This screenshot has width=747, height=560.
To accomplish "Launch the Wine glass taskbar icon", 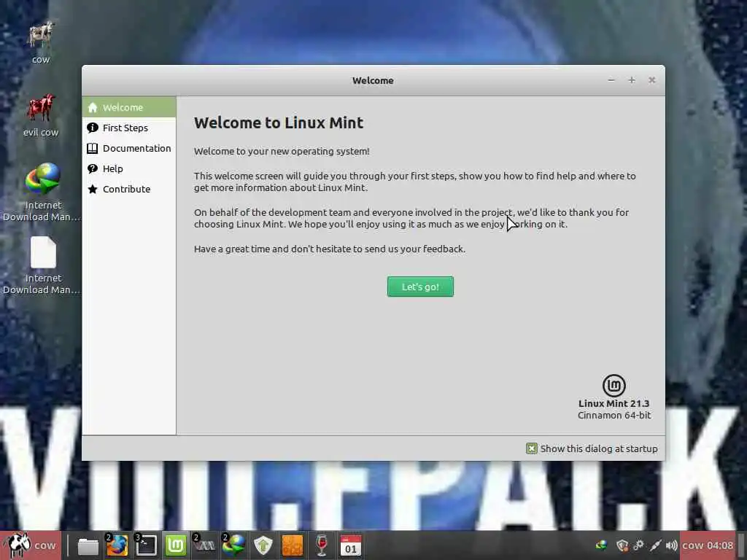I will coord(322,545).
